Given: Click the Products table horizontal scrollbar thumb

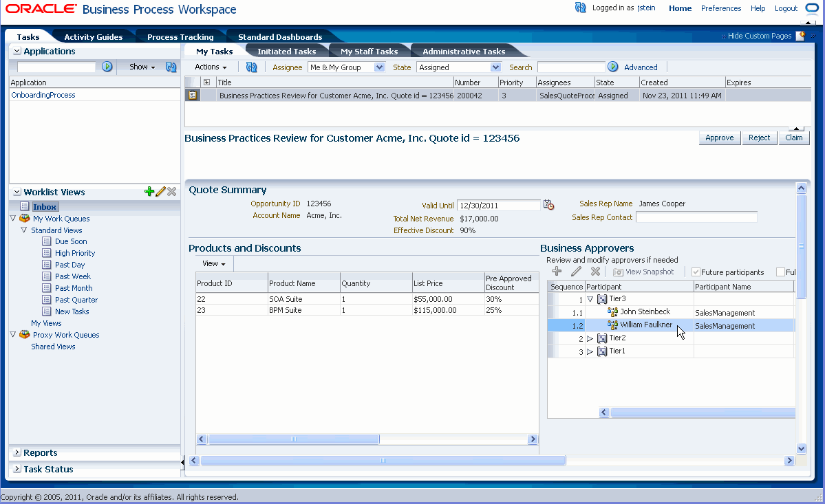Looking at the screenshot, I should tap(294, 439).
